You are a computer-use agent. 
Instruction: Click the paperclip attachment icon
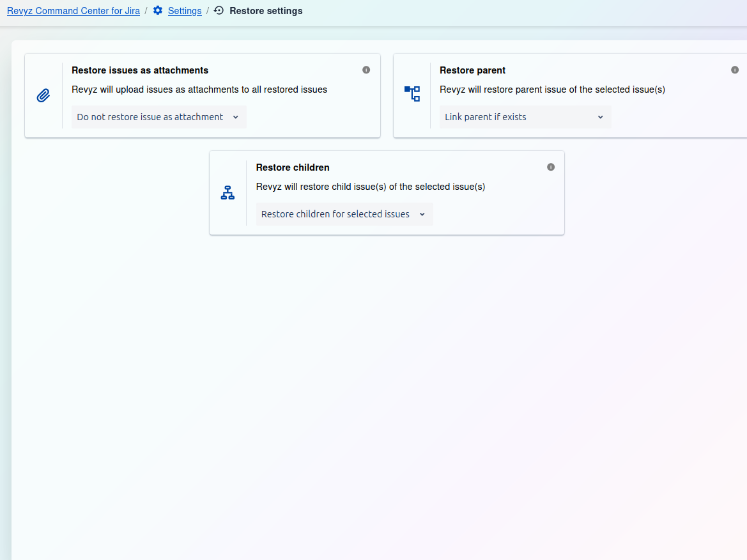pos(43,96)
